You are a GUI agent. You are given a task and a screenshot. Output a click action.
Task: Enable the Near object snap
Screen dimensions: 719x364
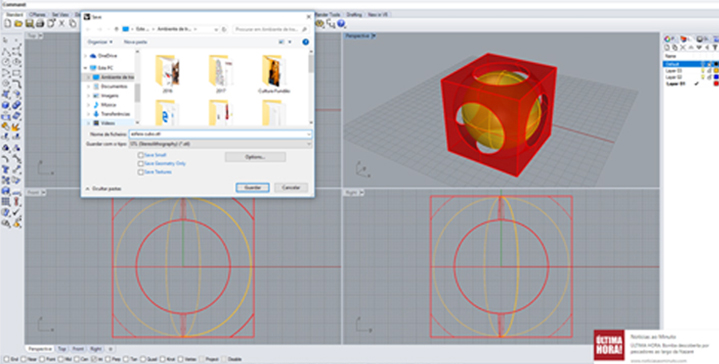(x=22, y=359)
